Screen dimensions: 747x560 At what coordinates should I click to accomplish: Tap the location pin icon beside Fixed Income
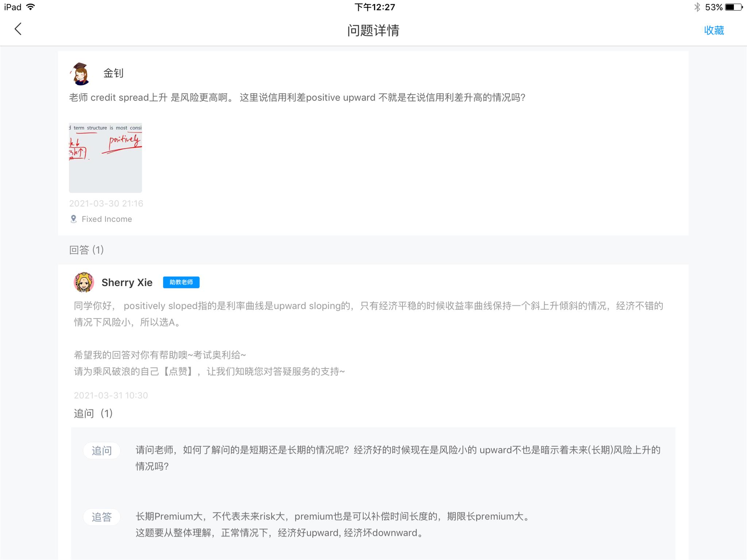tap(73, 219)
